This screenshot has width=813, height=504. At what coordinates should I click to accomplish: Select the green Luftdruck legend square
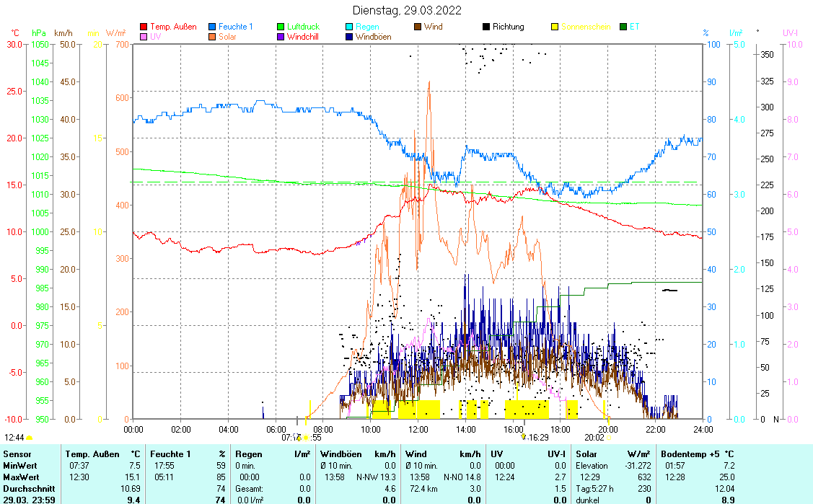point(281,27)
